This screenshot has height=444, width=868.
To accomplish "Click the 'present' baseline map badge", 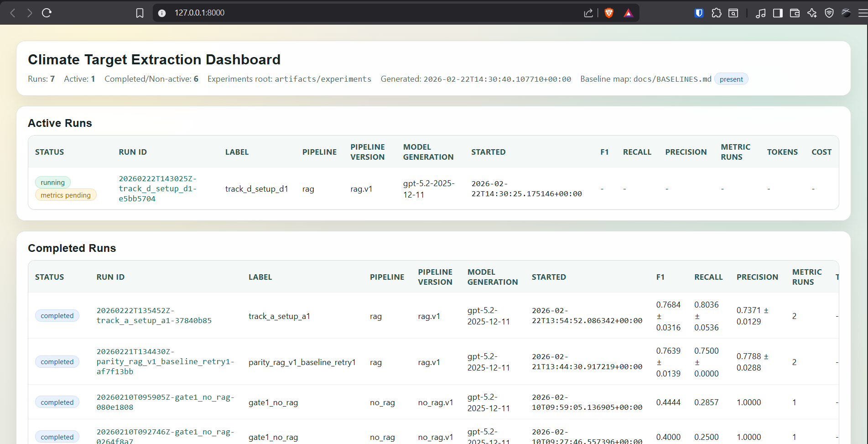I will click(731, 79).
